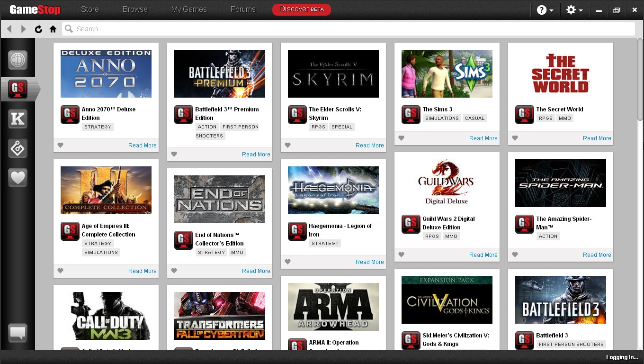
Task: Open Call of Duty MW3 thumbnail
Action: tap(106, 316)
